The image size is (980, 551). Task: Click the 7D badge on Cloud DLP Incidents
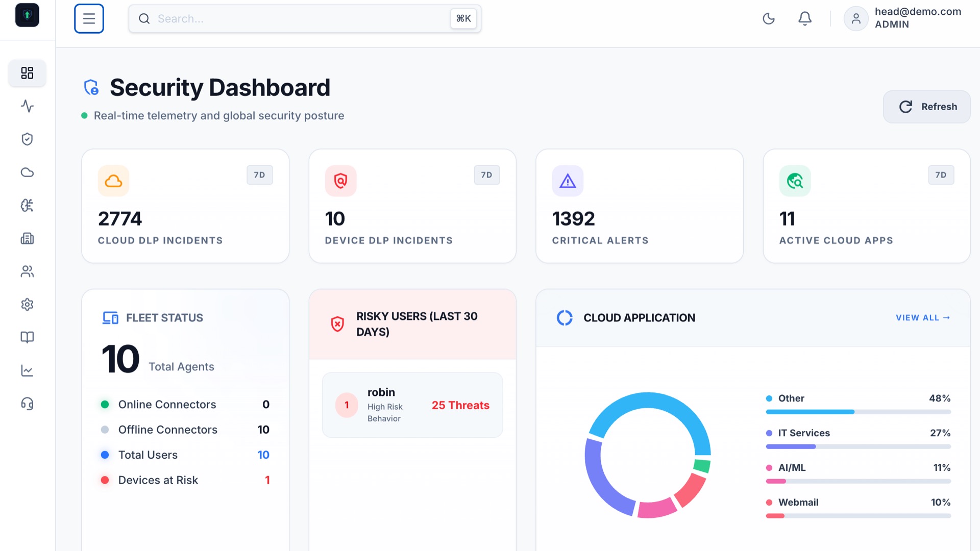coord(259,175)
